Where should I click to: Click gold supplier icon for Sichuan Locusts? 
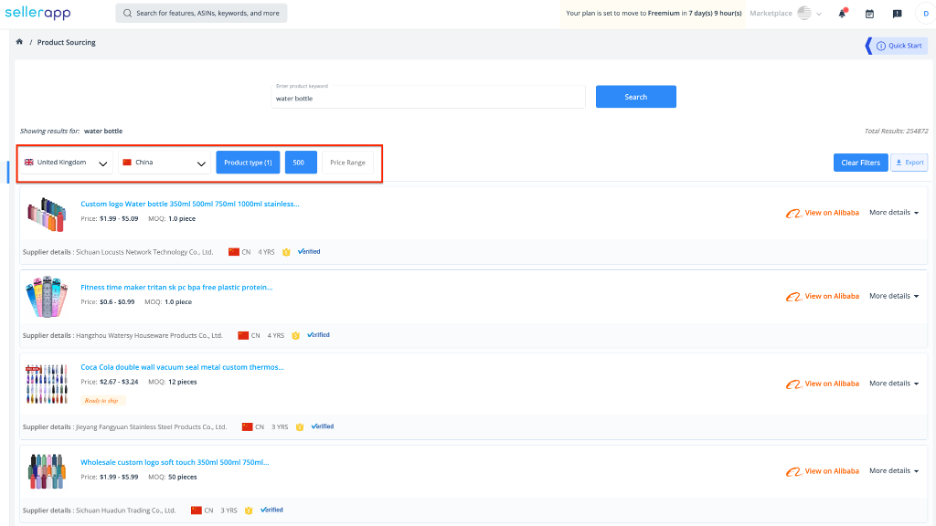(x=286, y=252)
